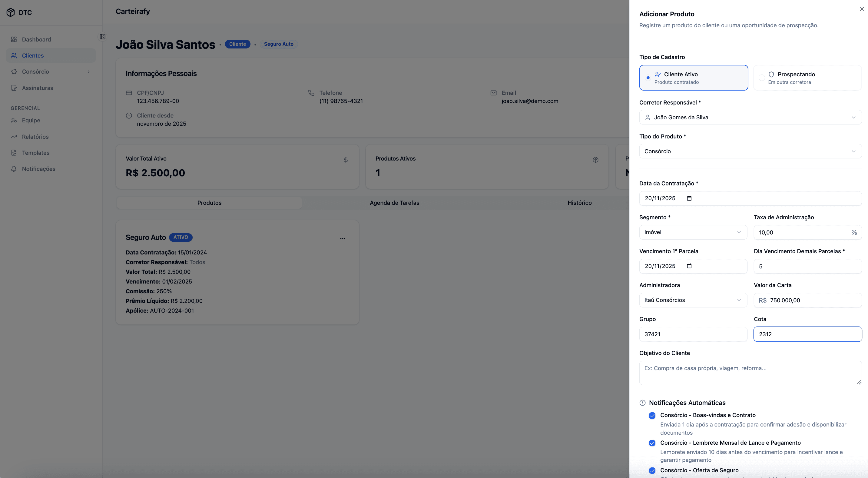Click the Notificações bell icon in sidebar
Viewport: 868px width, 478px height.
[14, 169]
